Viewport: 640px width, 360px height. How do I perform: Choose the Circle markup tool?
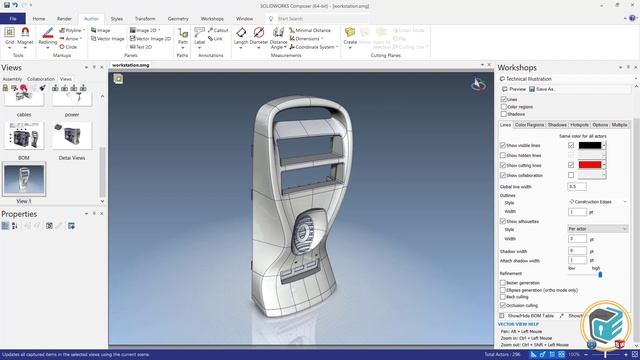pyautogui.click(x=68, y=47)
